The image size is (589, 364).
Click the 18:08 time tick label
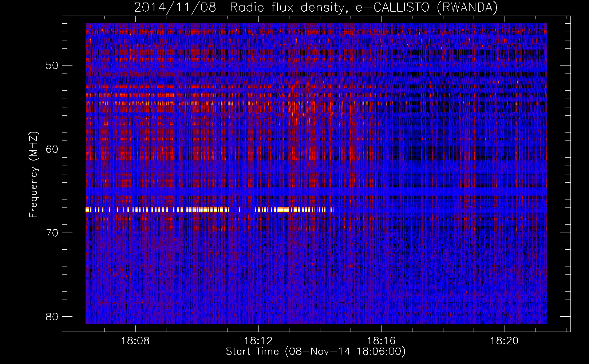click(135, 341)
